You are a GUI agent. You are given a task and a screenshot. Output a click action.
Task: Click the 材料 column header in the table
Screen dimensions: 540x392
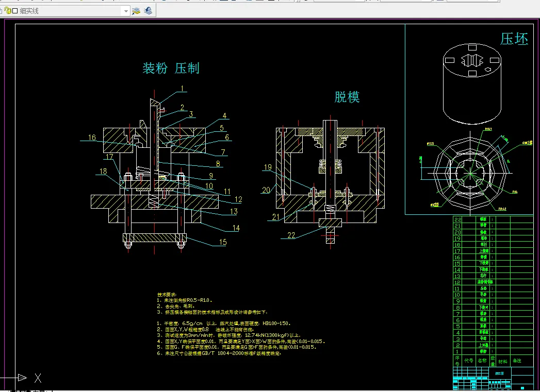pos(502,361)
